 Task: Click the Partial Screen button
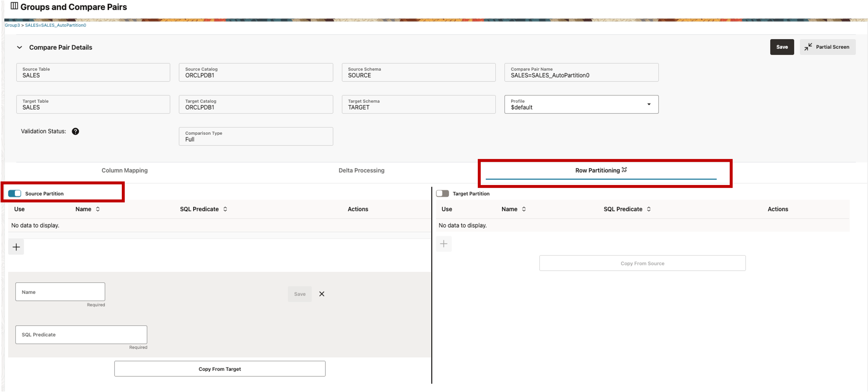coord(828,47)
